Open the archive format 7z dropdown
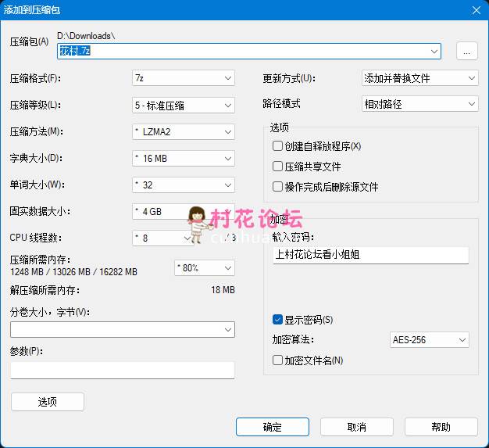The width and height of the screenshot is (489, 448). click(x=184, y=78)
